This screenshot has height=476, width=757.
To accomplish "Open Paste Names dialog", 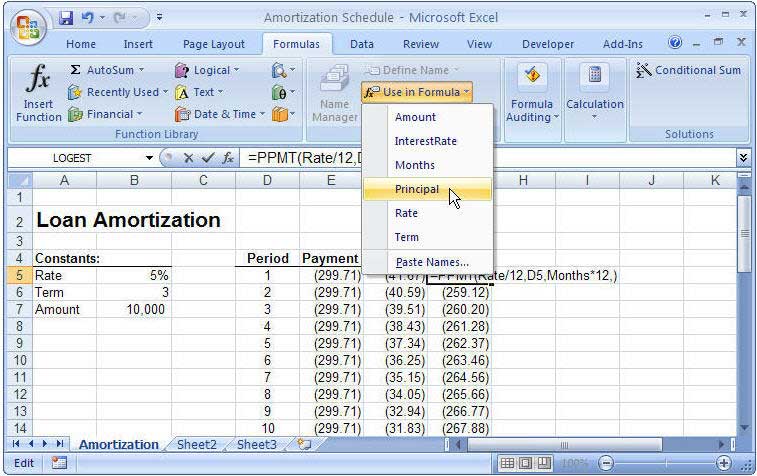I will pos(427,262).
